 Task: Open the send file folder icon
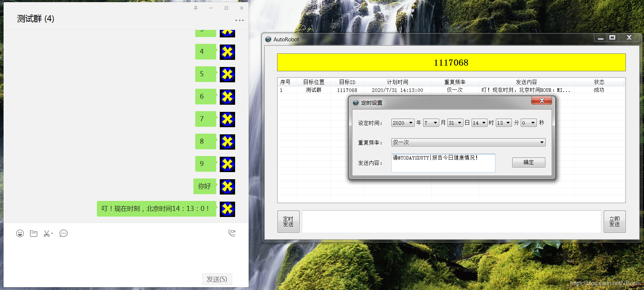[x=34, y=233]
